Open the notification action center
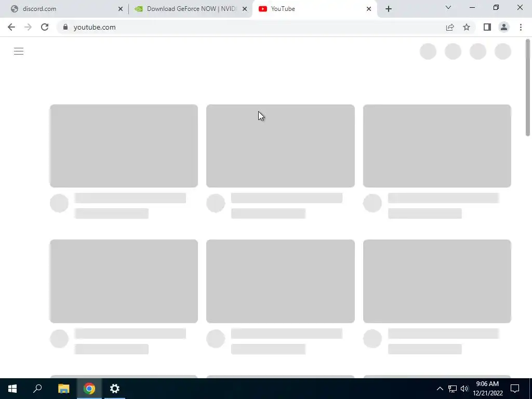The width and height of the screenshot is (532, 399). tap(515, 389)
